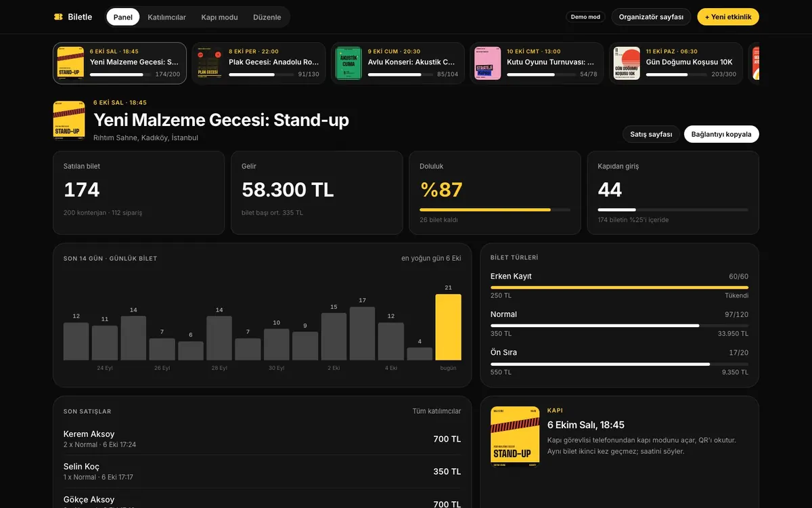Image resolution: width=812 pixels, height=508 pixels.
Task: Go to the Kapı modu tab
Action: click(x=220, y=17)
